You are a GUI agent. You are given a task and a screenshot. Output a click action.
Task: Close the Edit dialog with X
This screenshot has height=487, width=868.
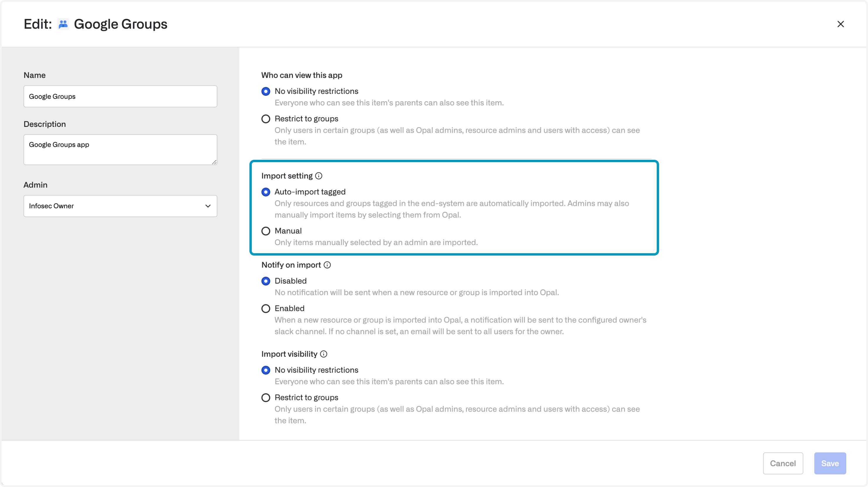840,24
